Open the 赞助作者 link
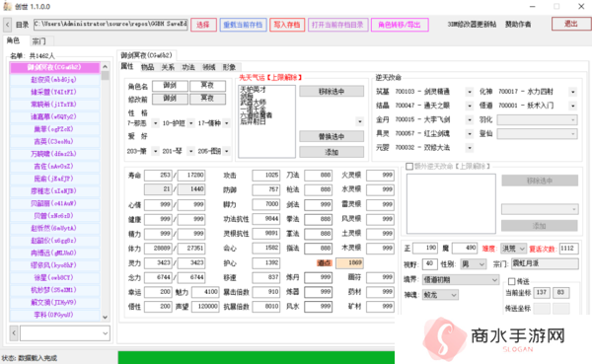 tap(518, 25)
